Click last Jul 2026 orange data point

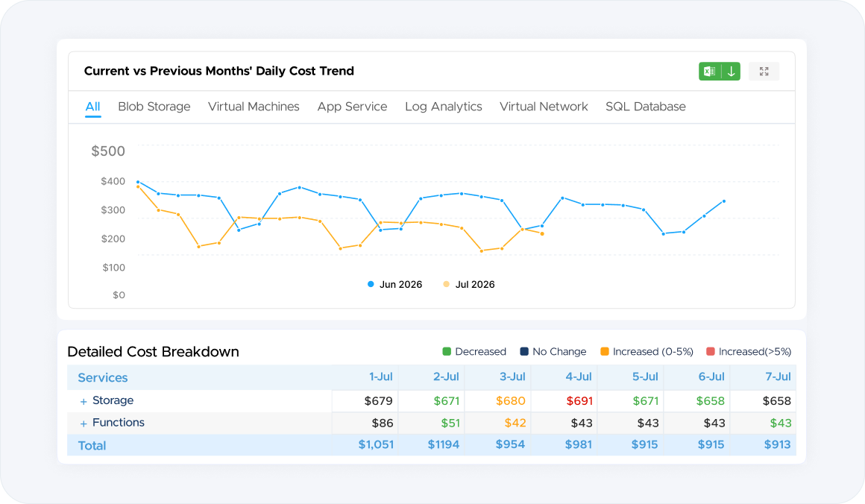(x=542, y=234)
